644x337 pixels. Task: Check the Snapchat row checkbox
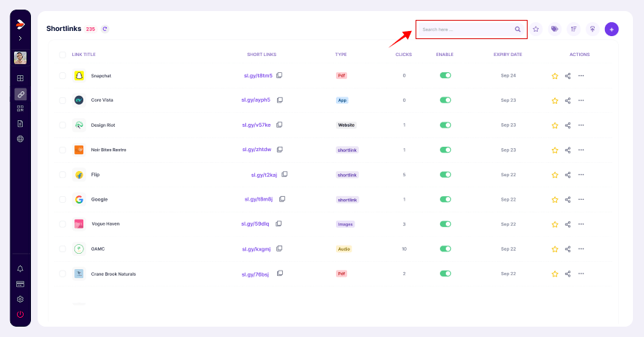pos(63,76)
